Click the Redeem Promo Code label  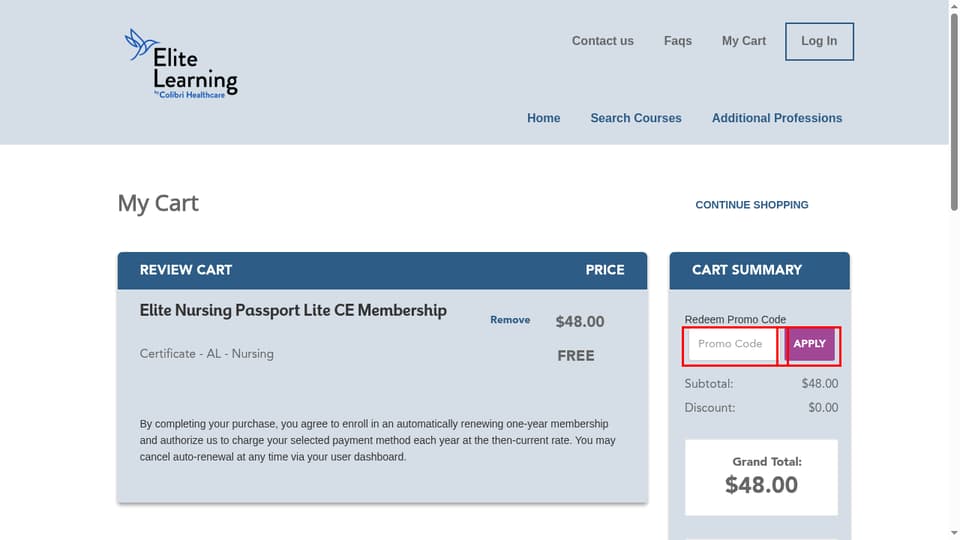[735, 320]
